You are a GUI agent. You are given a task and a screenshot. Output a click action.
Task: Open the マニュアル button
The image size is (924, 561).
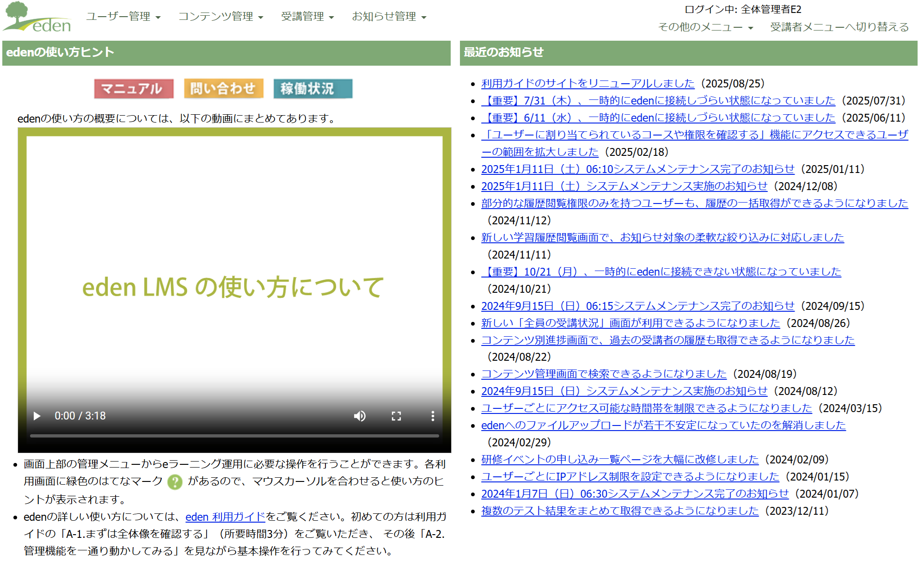(x=134, y=88)
